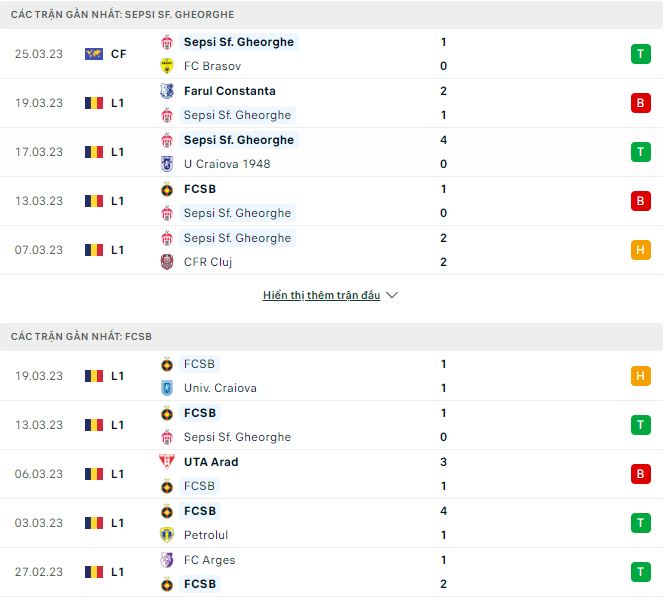666x601 pixels.
Task: Click the FC Brasov team crest icon
Action: tap(167, 66)
